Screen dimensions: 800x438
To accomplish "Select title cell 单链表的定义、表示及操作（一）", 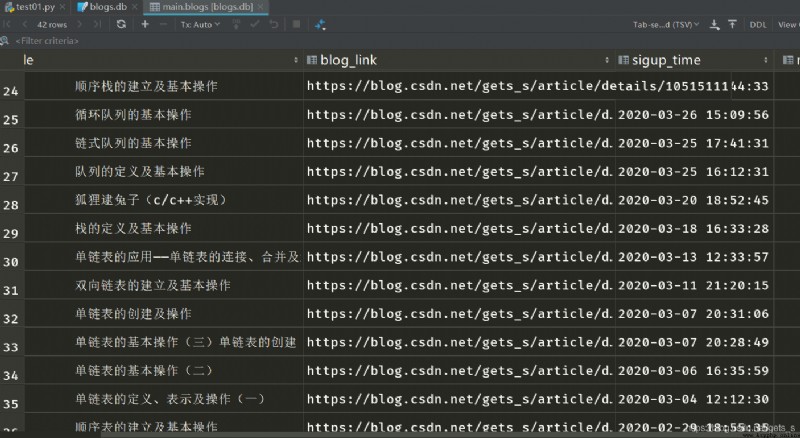I will 163,399.
